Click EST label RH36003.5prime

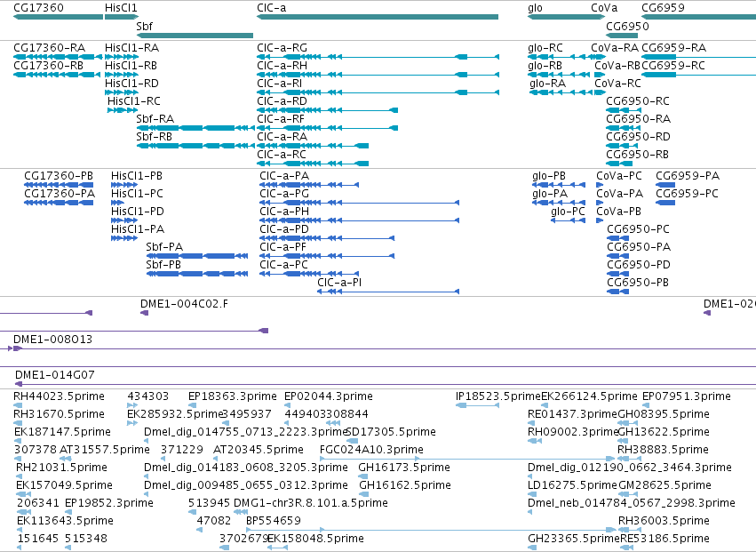[x=664, y=521]
